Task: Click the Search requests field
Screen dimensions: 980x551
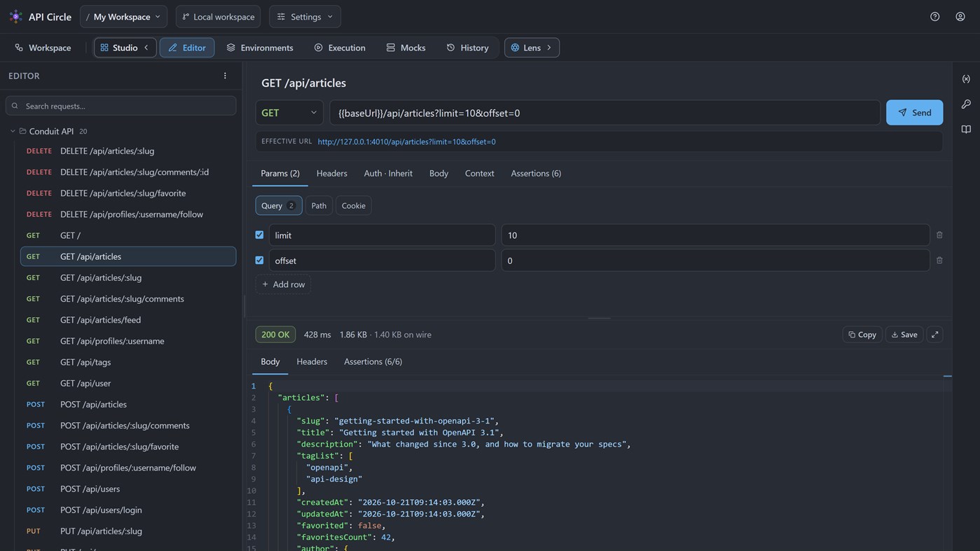Action: [120, 106]
